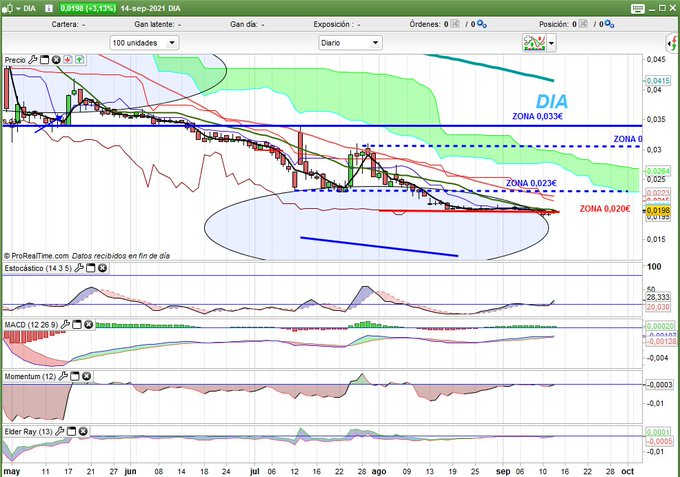Click Momentum panel window icon
The width and height of the screenshot is (680, 477).
pos(75,376)
